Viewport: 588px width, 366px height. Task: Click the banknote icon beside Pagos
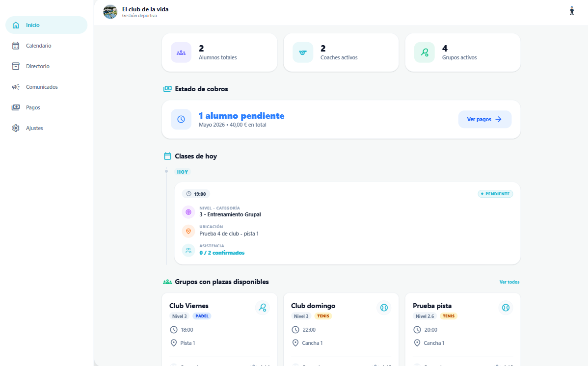16,107
